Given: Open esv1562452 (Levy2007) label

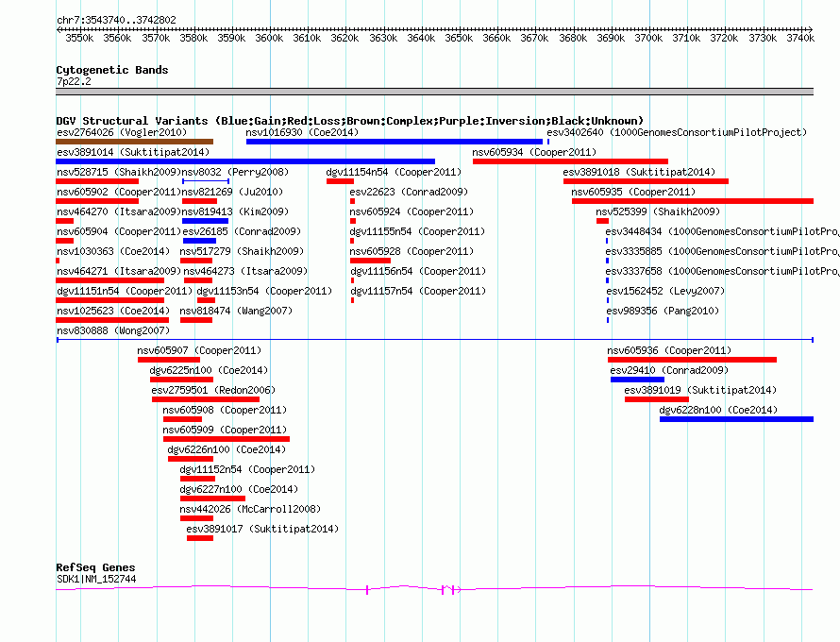Looking at the screenshot, I should [x=665, y=291].
